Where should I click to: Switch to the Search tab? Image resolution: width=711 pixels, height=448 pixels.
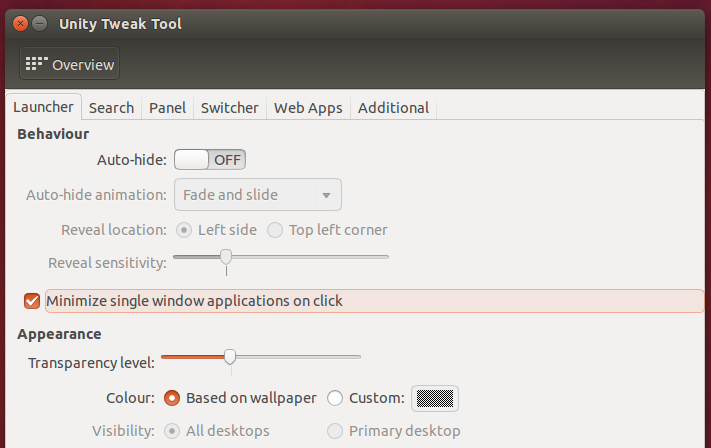pyautogui.click(x=112, y=108)
